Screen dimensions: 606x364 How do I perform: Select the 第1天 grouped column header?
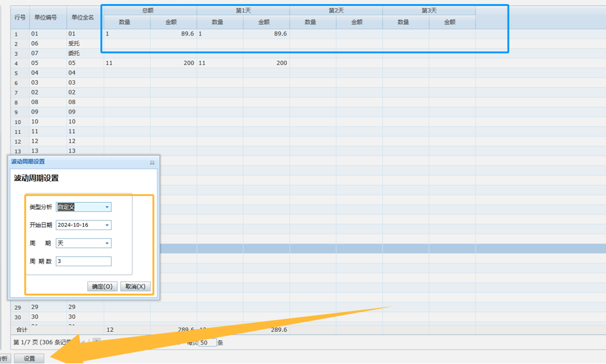[x=243, y=10]
